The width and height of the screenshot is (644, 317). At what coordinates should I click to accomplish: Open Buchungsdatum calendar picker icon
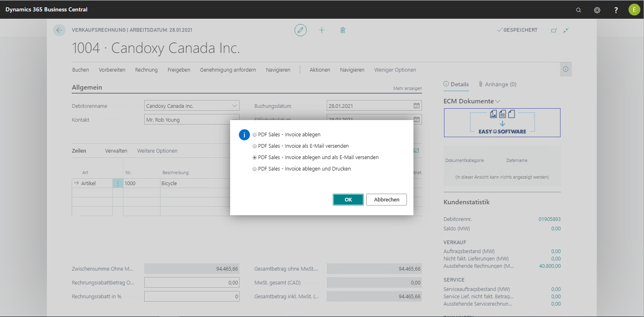[417, 106]
